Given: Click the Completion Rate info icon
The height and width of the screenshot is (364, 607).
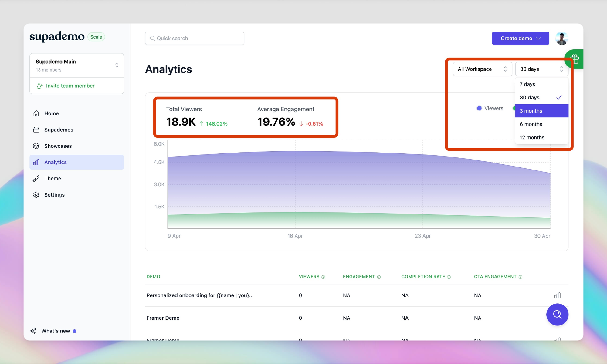Looking at the screenshot, I should coord(449,277).
